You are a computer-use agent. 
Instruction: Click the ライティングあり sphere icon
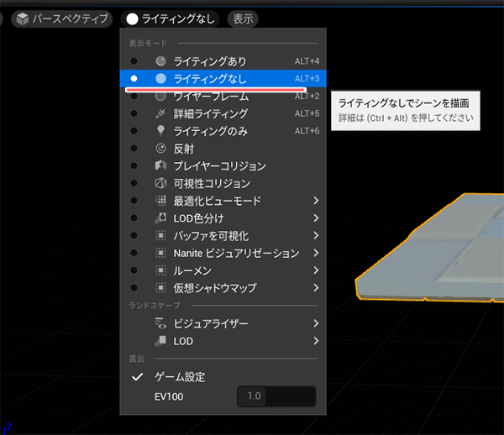(161, 61)
